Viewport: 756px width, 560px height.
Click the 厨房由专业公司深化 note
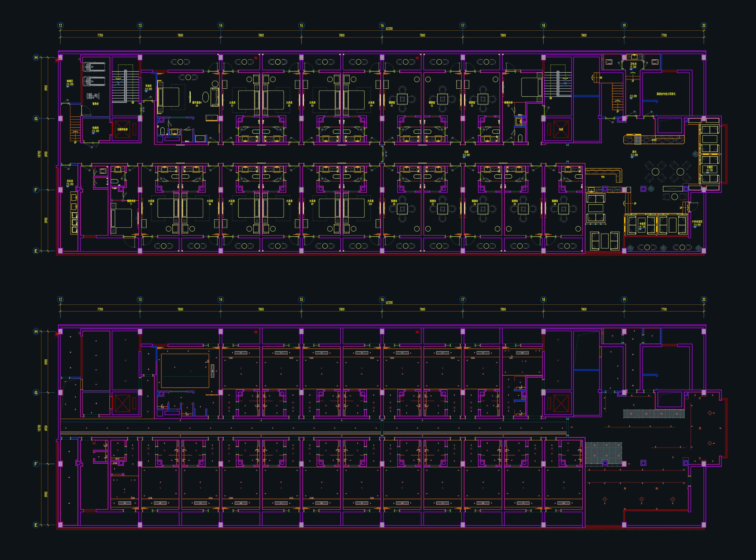666,94
